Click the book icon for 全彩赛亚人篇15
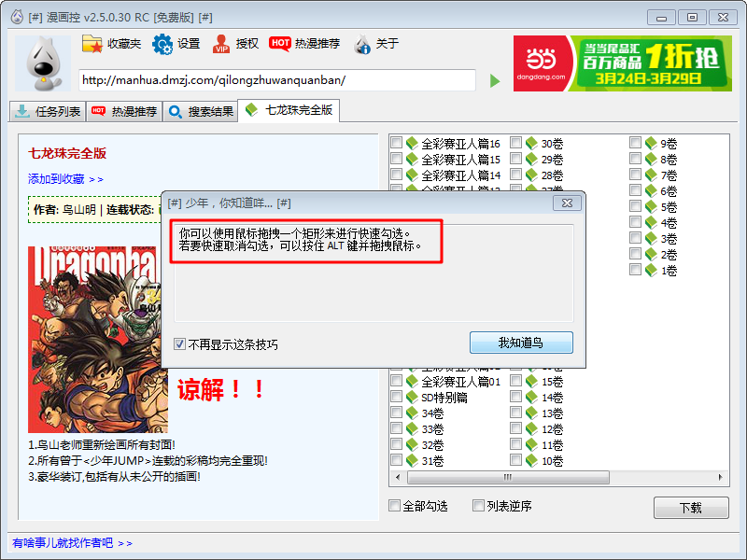747x560 pixels. point(412,159)
